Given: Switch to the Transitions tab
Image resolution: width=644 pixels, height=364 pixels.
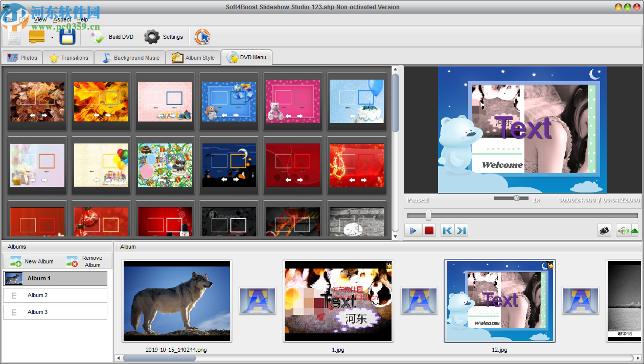Looking at the screenshot, I should [x=68, y=58].
